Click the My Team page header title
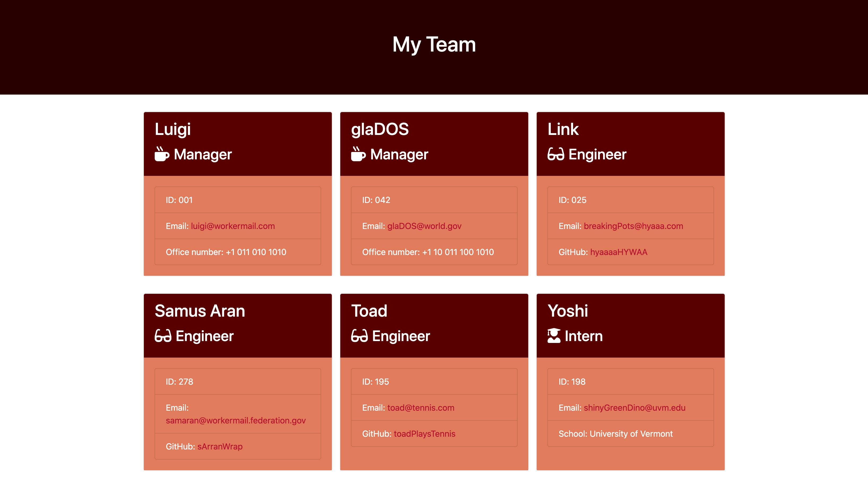 [434, 45]
